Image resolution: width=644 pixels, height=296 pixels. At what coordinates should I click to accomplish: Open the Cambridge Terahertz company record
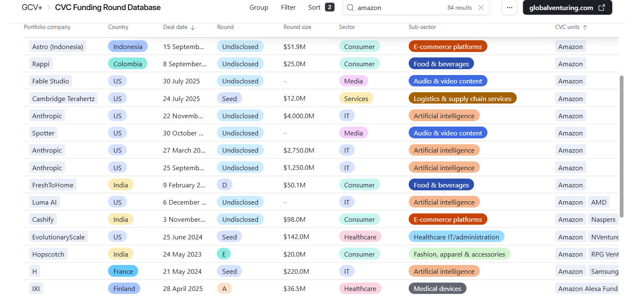pyautogui.click(x=63, y=99)
